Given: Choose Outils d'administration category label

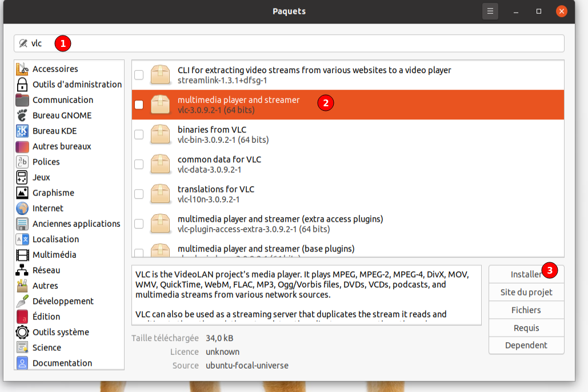Looking at the screenshot, I should pos(77,85).
